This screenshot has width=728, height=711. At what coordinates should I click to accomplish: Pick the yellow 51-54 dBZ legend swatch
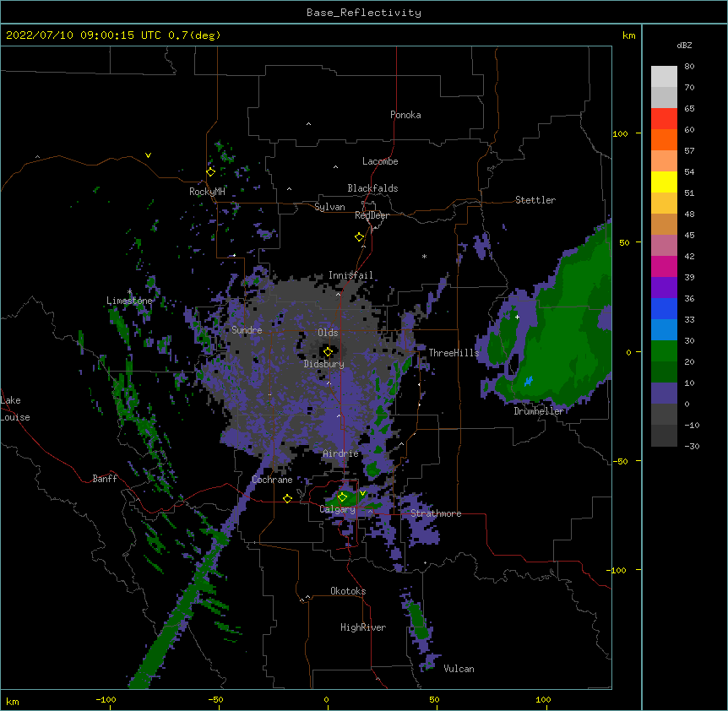point(664,182)
